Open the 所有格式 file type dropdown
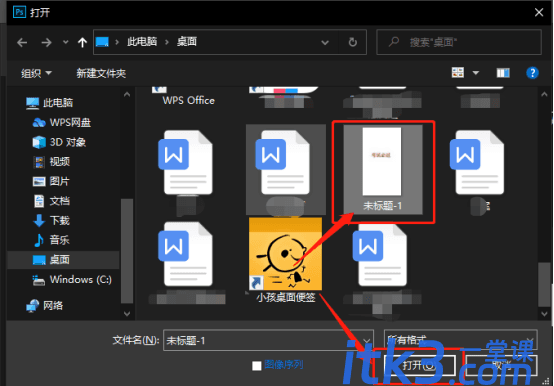 [461, 340]
